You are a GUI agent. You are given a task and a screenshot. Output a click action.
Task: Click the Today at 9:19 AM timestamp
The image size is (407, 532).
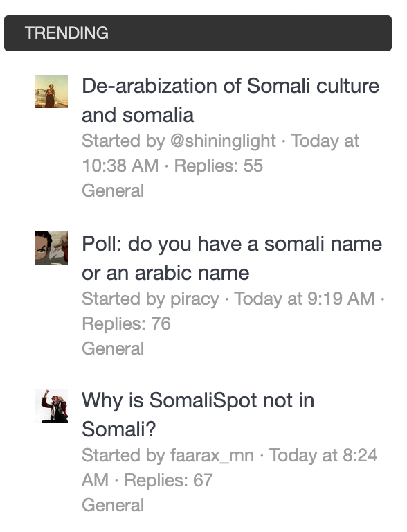point(305,299)
